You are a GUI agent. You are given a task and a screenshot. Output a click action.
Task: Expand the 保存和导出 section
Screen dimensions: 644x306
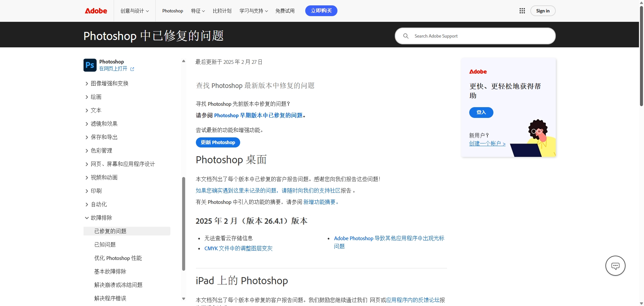[x=101, y=137]
